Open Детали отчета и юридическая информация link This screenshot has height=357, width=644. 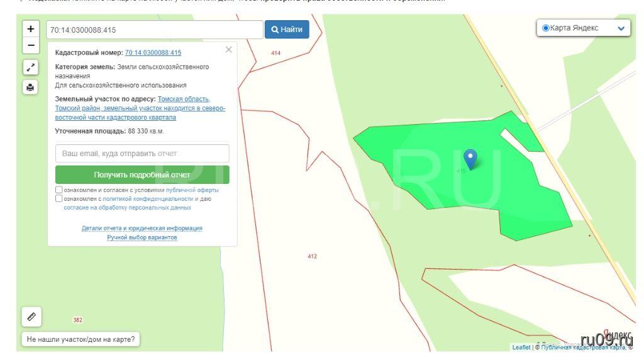click(x=142, y=228)
